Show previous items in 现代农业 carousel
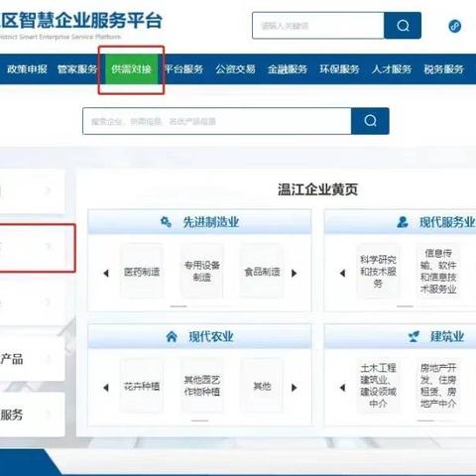476x476 pixels. point(106,388)
